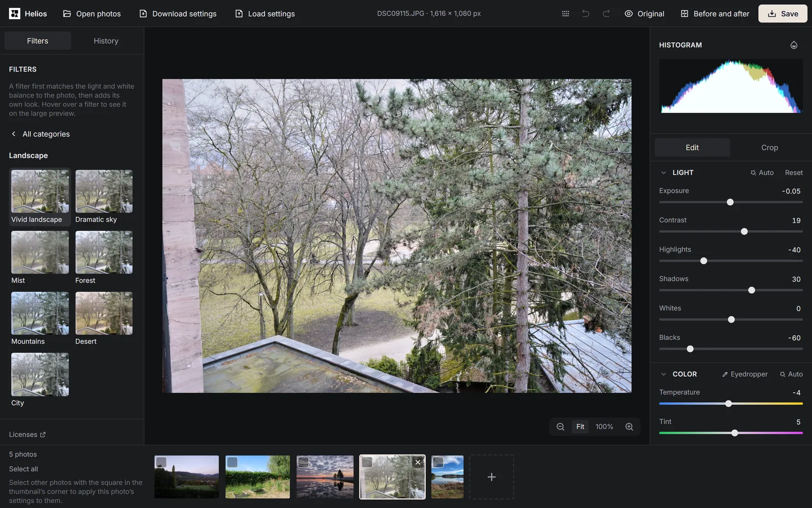
Task: Collapse the LIGHT section
Action: [663, 173]
